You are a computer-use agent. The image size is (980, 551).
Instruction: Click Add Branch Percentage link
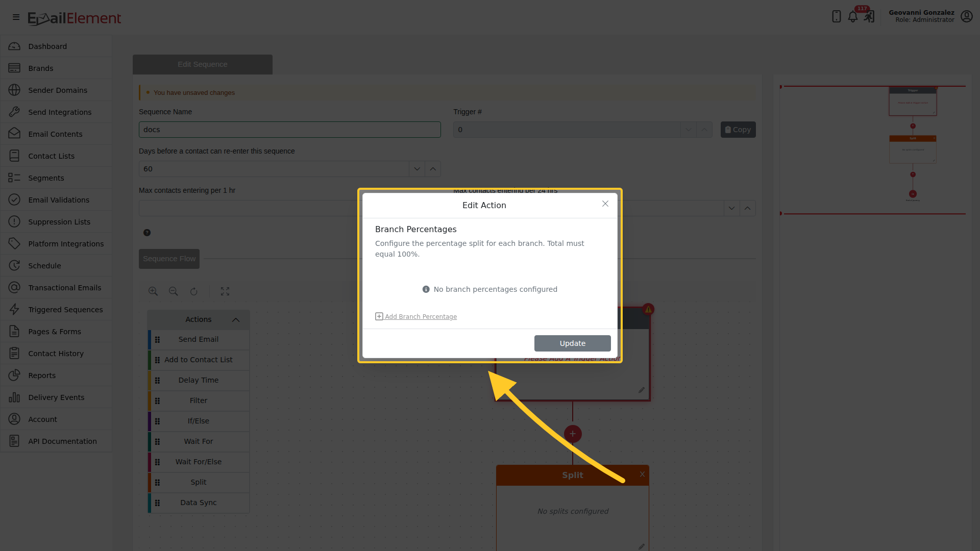click(x=416, y=317)
